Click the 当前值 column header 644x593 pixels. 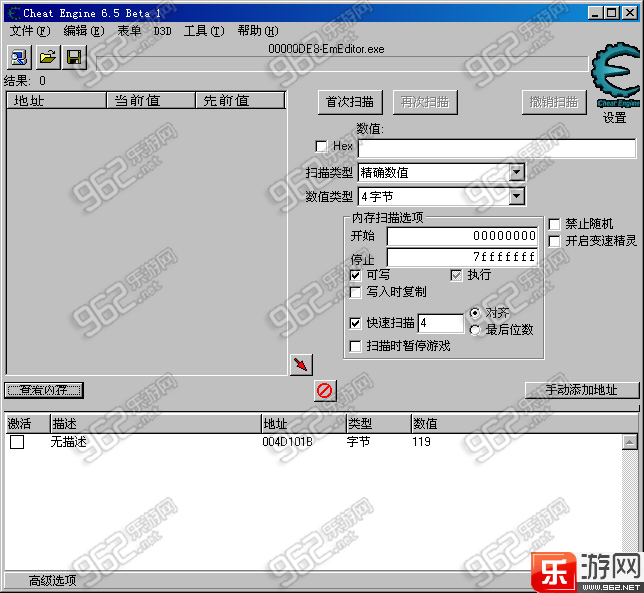(151, 101)
